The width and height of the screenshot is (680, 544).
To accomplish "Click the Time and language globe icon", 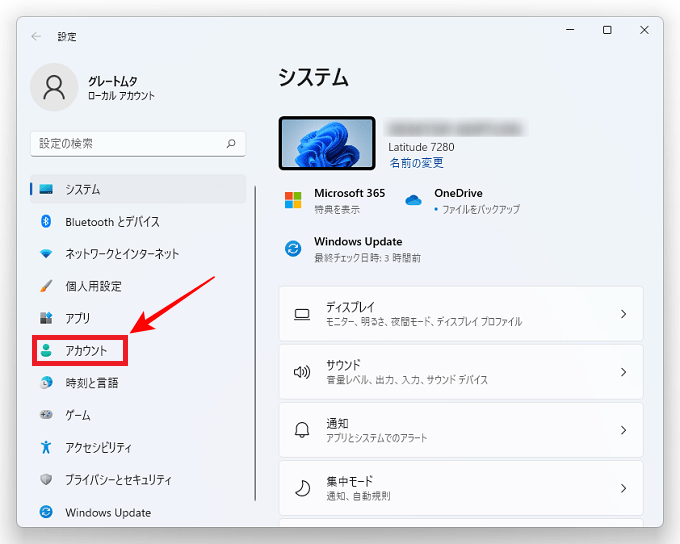I will pos(46,383).
